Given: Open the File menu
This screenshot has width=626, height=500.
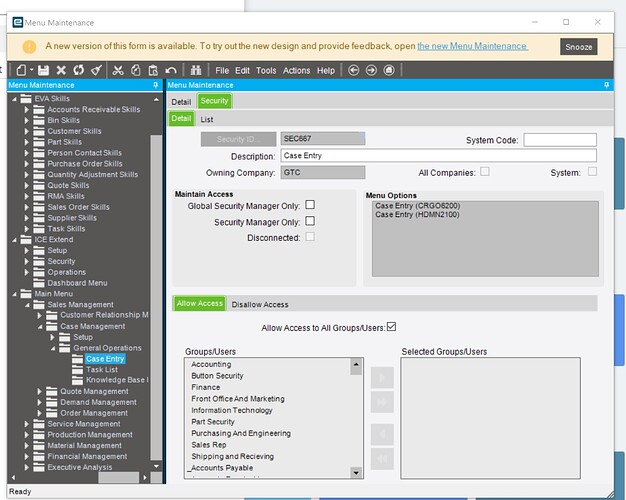Looking at the screenshot, I should pos(222,71).
